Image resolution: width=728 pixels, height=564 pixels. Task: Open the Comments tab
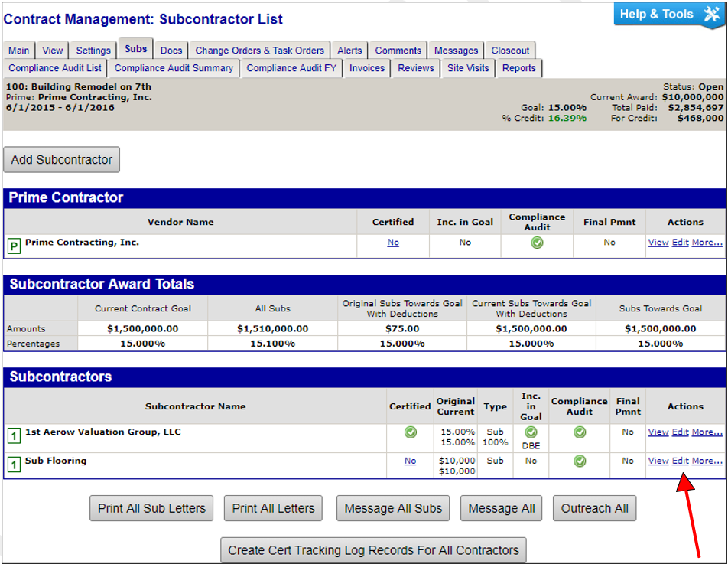[x=398, y=51]
